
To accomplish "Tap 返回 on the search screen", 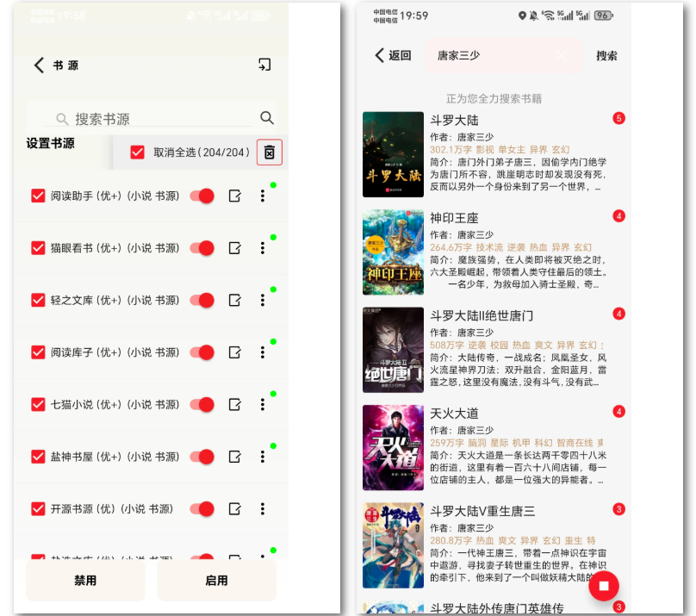I will (394, 55).
